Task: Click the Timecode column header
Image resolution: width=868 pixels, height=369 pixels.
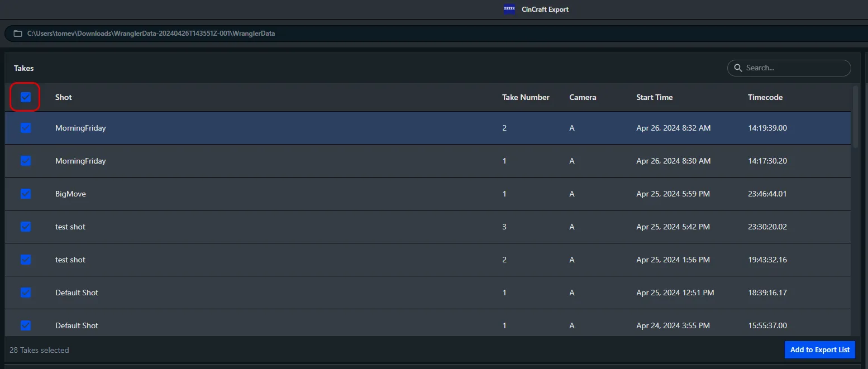Action: tap(765, 97)
